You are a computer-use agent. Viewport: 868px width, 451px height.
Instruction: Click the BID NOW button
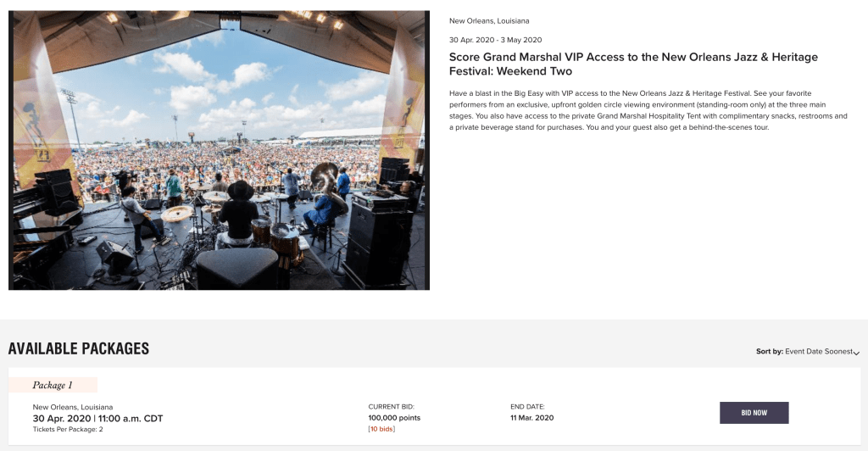[x=754, y=413]
